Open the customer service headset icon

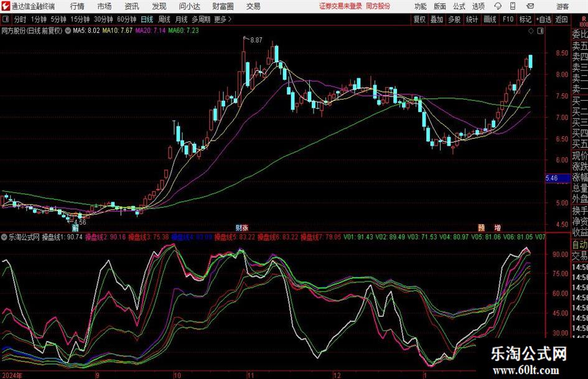(x=498, y=6)
